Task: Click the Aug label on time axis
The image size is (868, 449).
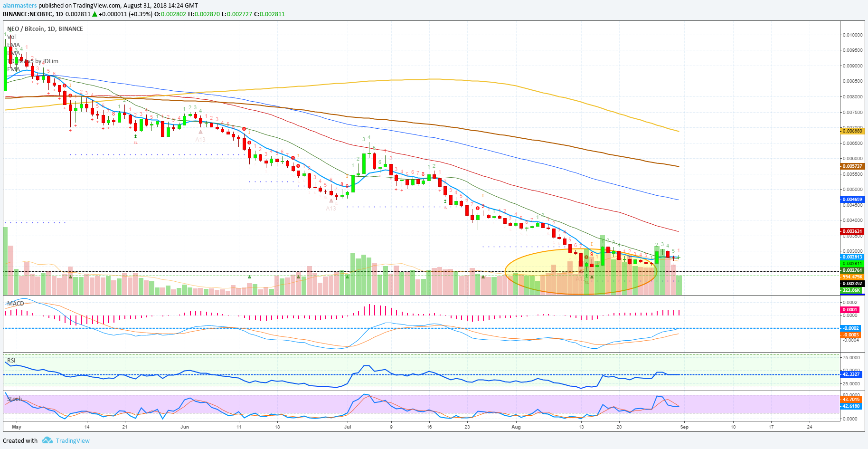Action: pos(516,427)
